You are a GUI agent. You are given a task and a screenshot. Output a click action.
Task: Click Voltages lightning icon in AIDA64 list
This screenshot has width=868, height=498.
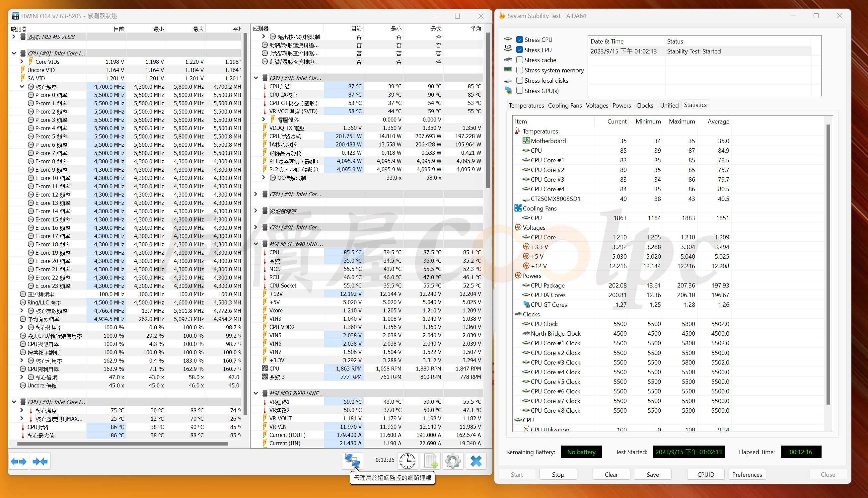tap(518, 227)
